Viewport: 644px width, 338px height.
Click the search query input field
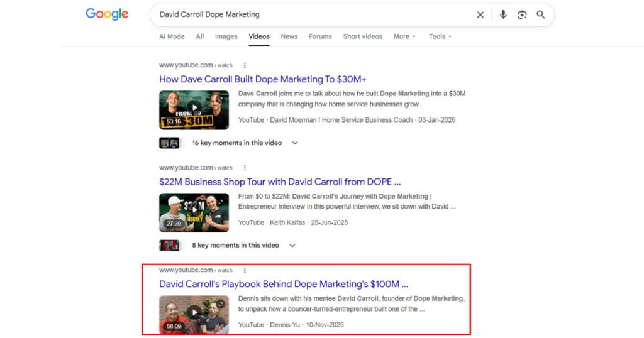click(x=314, y=15)
